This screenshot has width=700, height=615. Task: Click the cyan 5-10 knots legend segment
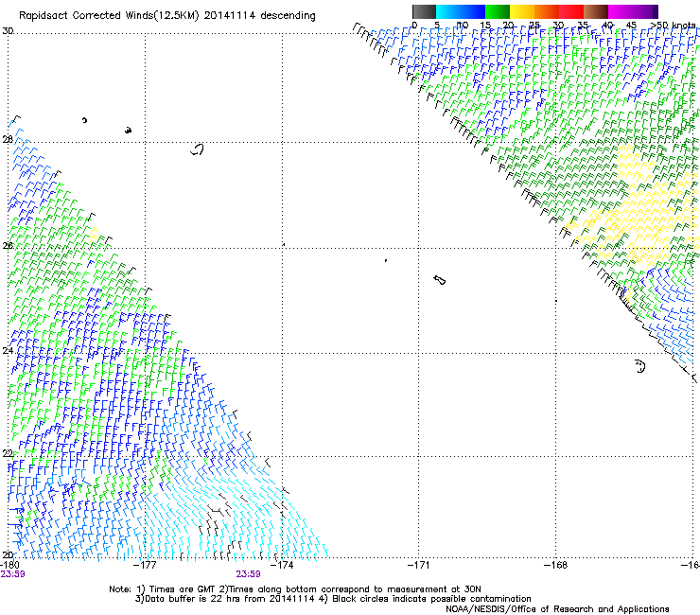pos(448,11)
